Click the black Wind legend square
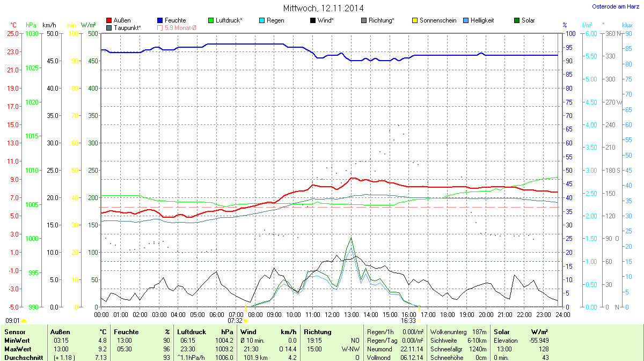Screen dimensions: 644x361 tap(313, 20)
